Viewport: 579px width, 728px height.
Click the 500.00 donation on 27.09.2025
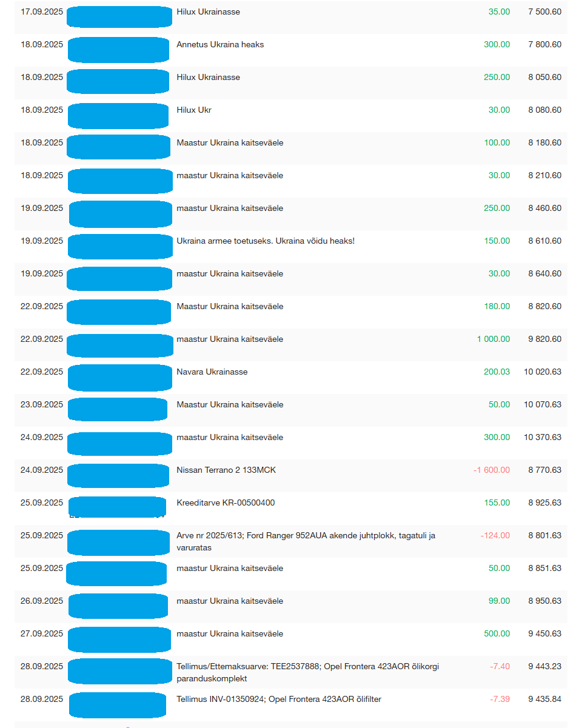click(497, 633)
